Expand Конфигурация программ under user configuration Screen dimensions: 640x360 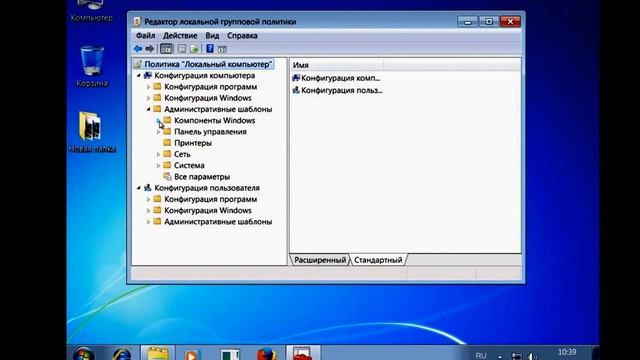click(x=149, y=199)
